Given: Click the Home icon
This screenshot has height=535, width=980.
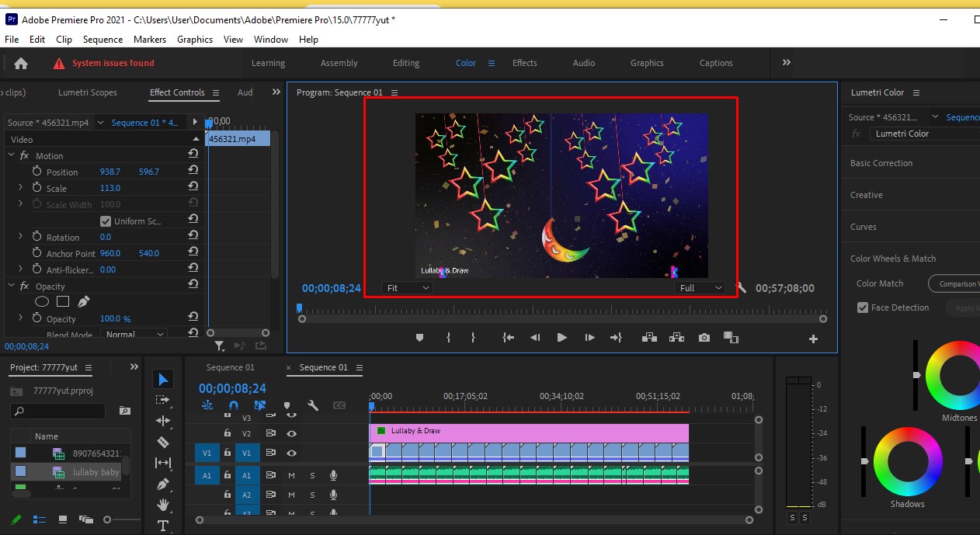Looking at the screenshot, I should click(x=21, y=64).
